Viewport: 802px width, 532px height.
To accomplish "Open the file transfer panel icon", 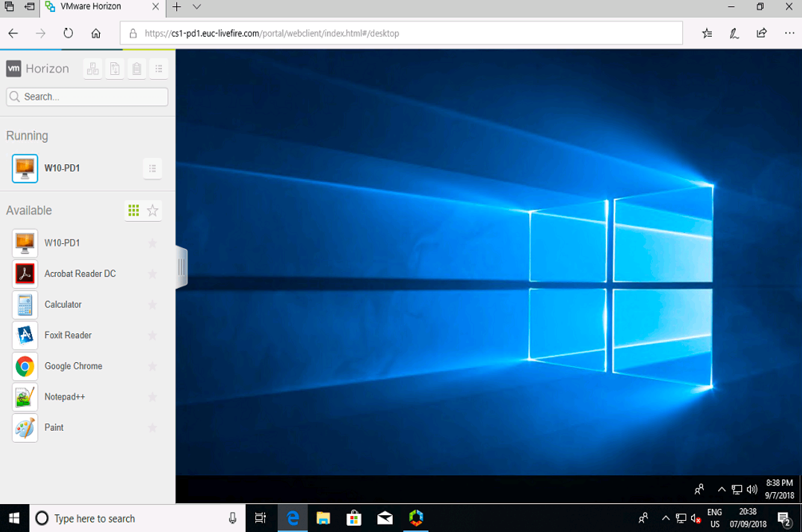I will [115, 69].
